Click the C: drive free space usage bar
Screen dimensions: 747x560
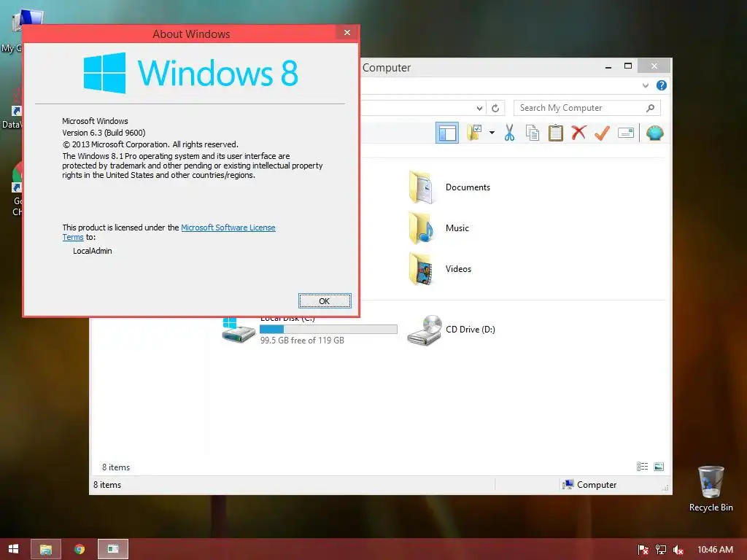(x=328, y=329)
